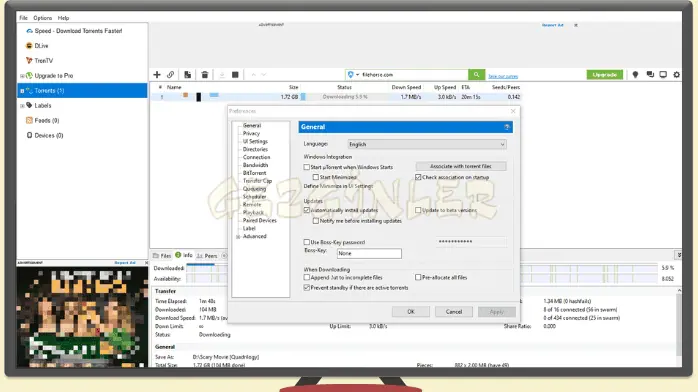
Task: Switch to the Peers tab
Action: coord(207,256)
